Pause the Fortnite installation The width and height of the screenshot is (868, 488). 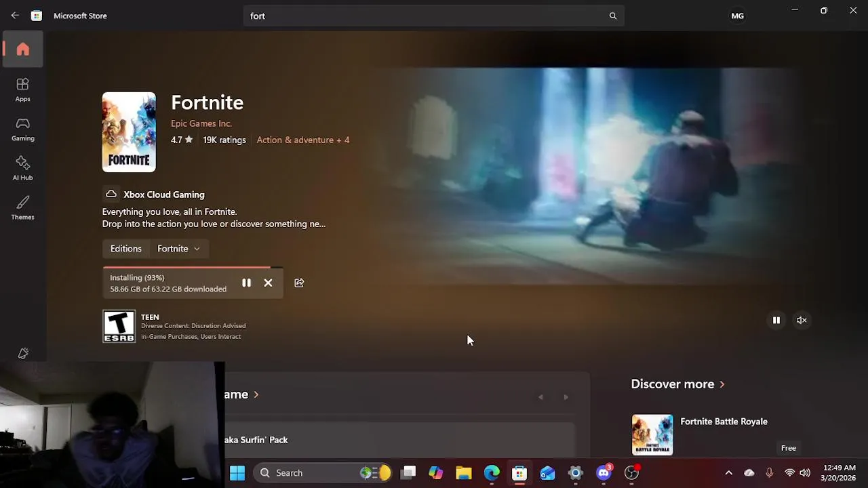coord(246,283)
